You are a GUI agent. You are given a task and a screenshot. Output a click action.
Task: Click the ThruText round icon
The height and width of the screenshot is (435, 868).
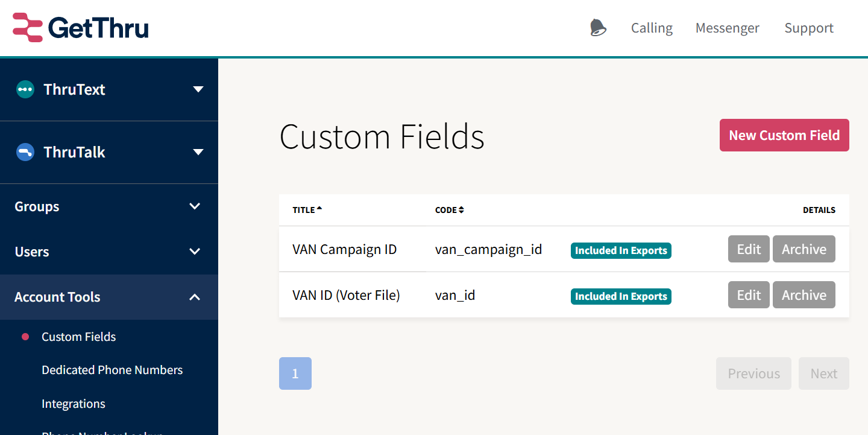pos(25,89)
